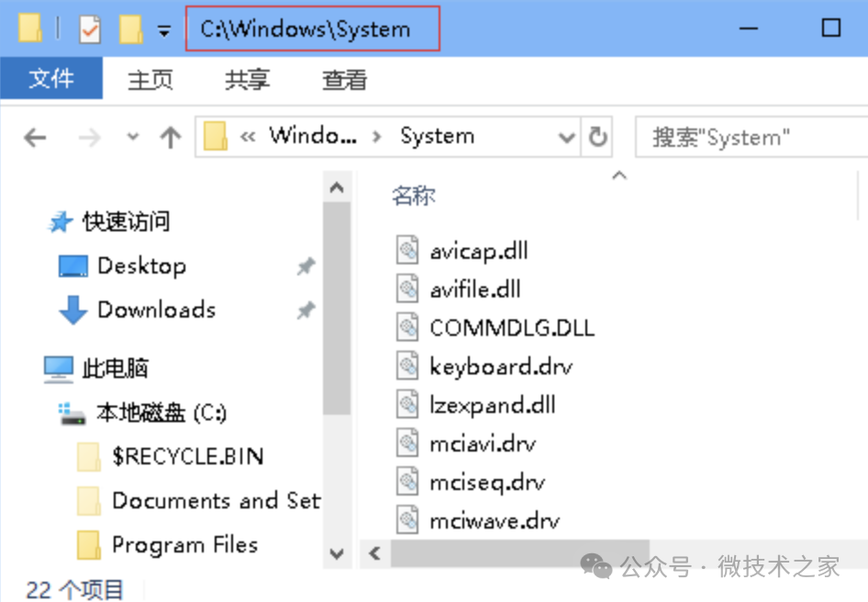Image resolution: width=868 pixels, height=602 pixels.
Task: Select System breadcrumb segment
Action: tap(438, 136)
